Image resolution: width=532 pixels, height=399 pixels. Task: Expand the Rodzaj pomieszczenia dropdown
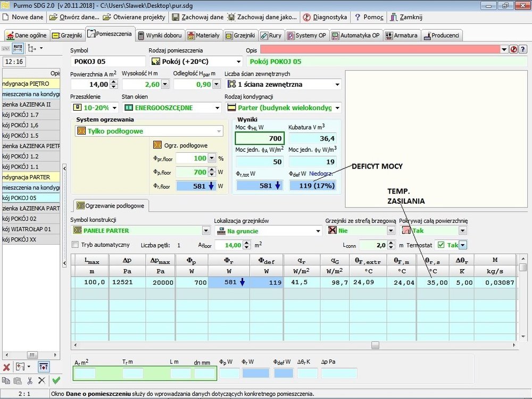pos(238,62)
